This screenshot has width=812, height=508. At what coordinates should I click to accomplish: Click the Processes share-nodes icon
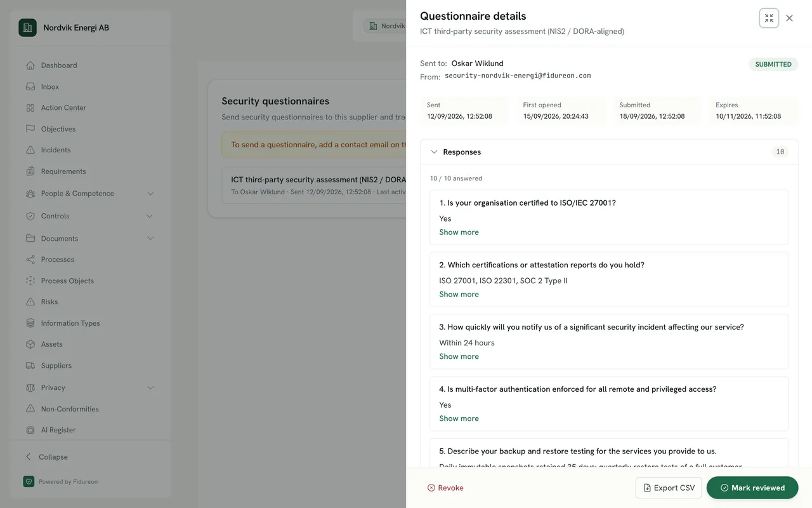30,260
